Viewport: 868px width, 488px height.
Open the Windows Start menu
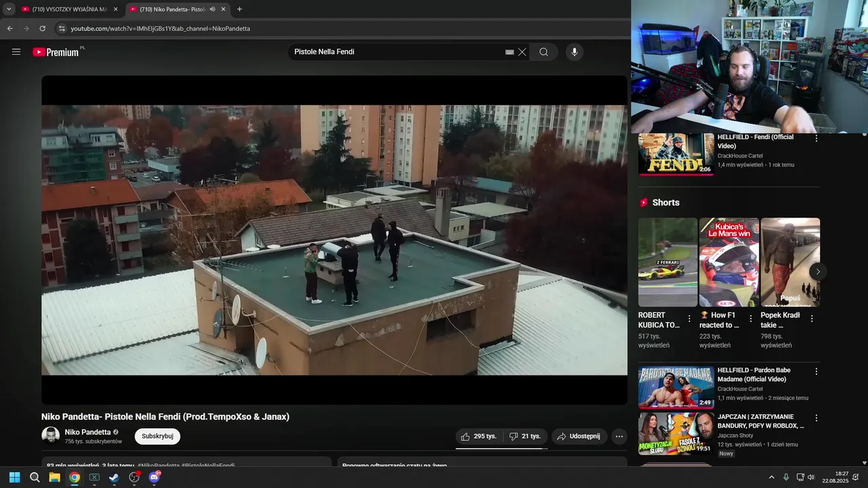pos(14,477)
